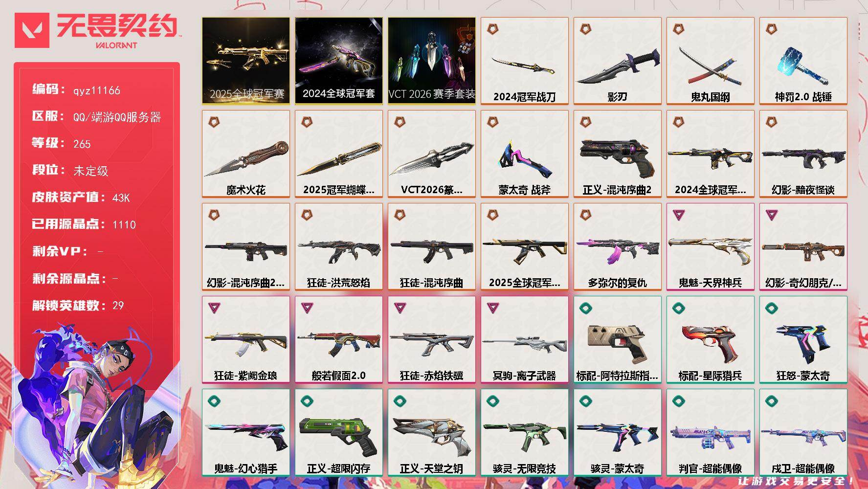
Task: Select the 般若假面2.0 rifle skin
Action: (339, 339)
